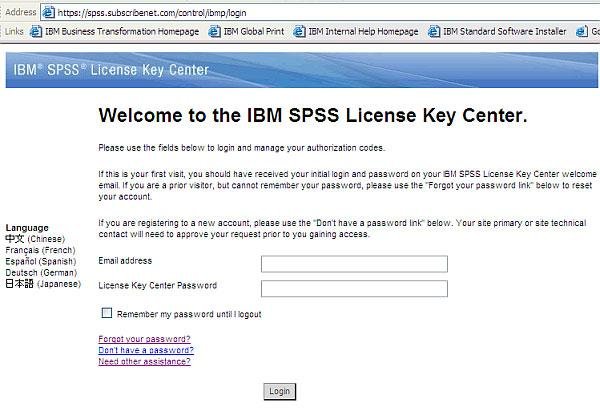Click the License Key Center Password field

coord(354,289)
